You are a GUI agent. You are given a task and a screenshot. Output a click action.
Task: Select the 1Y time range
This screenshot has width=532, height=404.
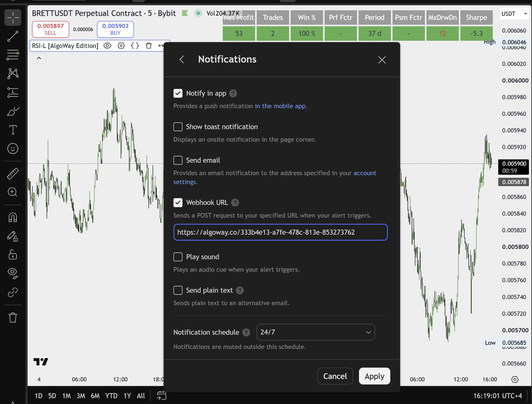tap(127, 396)
